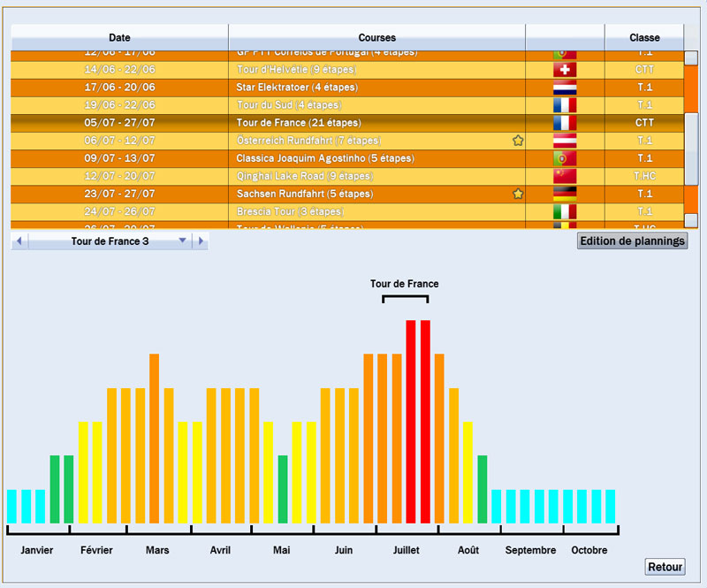Open Edition de plannings
Viewport: 707px width, 588px height.
coord(632,241)
